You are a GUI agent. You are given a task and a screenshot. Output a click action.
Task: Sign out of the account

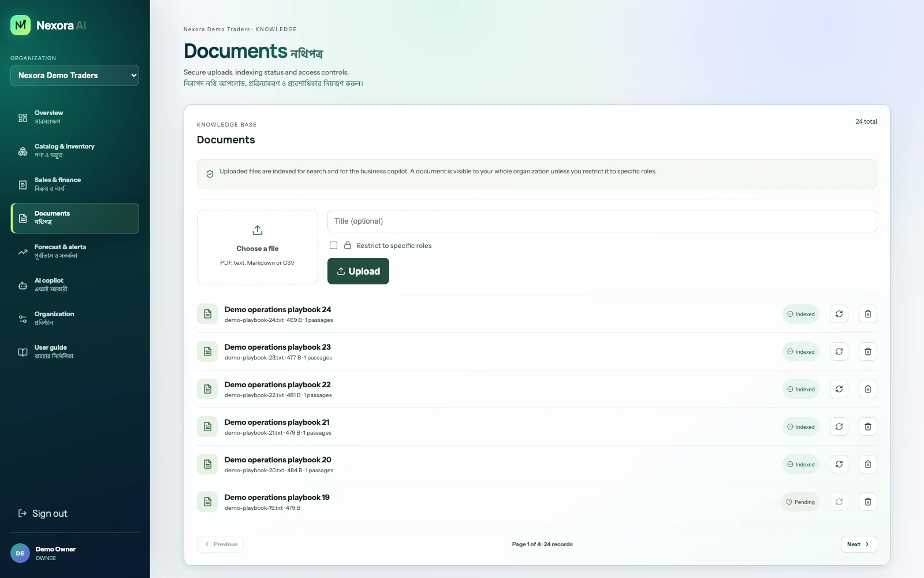[x=43, y=513]
